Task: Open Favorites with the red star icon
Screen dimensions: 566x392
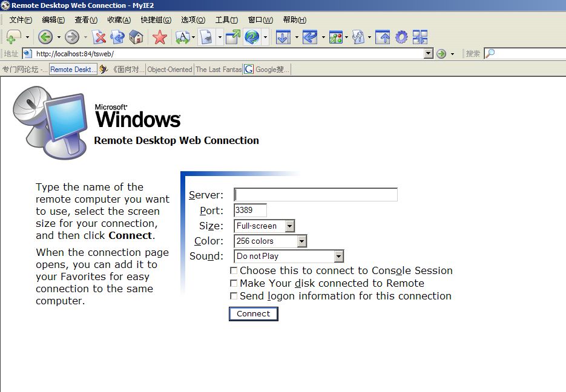Action: click(x=160, y=38)
